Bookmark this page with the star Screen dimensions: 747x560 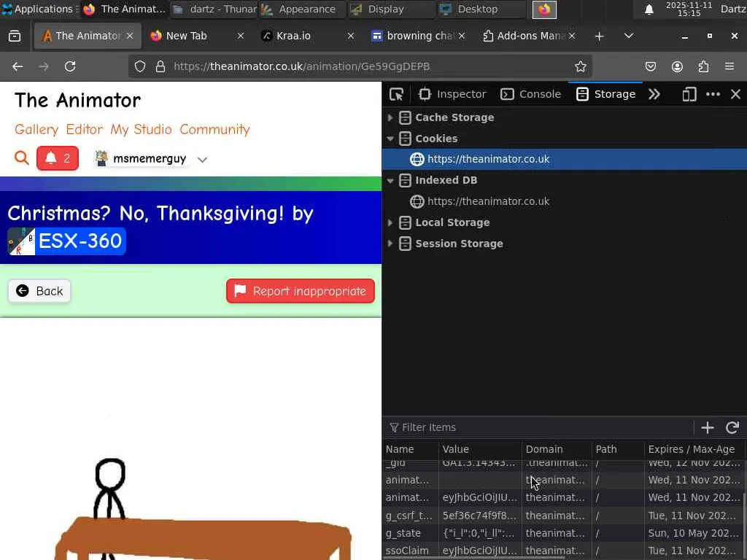point(580,66)
